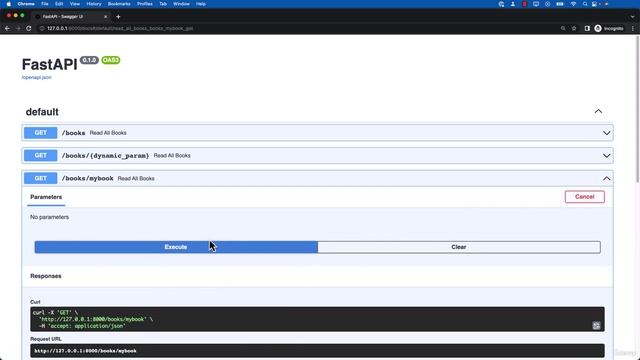Click the Clear button
The width and height of the screenshot is (640, 360).
(459, 247)
